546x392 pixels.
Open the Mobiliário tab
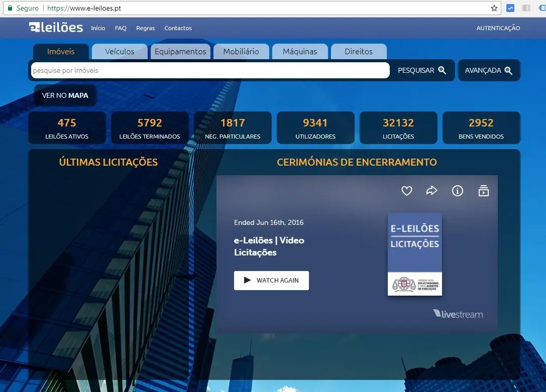[241, 52]
